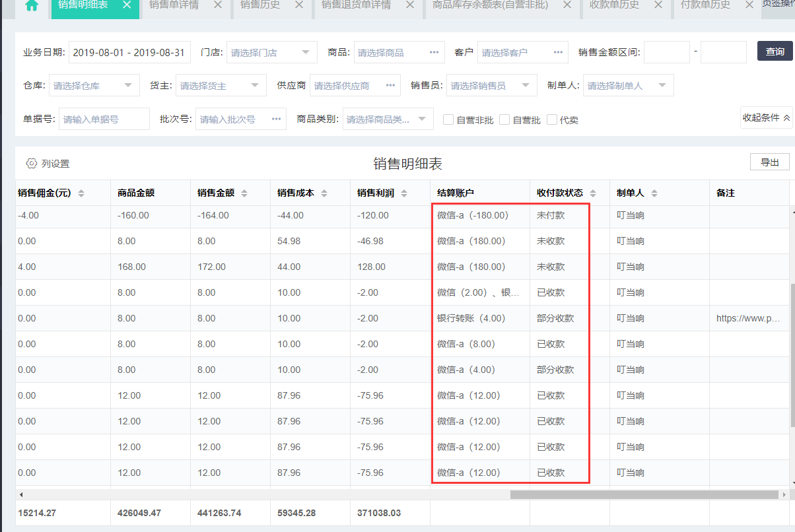Click the horizontal table scrollbar thumb
Screen dimensions: 795x532
tap(644, 494)
